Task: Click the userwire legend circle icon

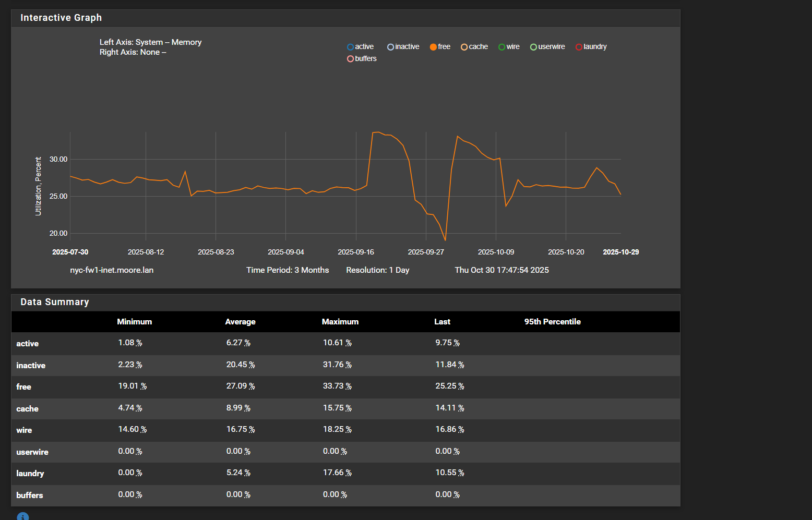Action: 533,47
